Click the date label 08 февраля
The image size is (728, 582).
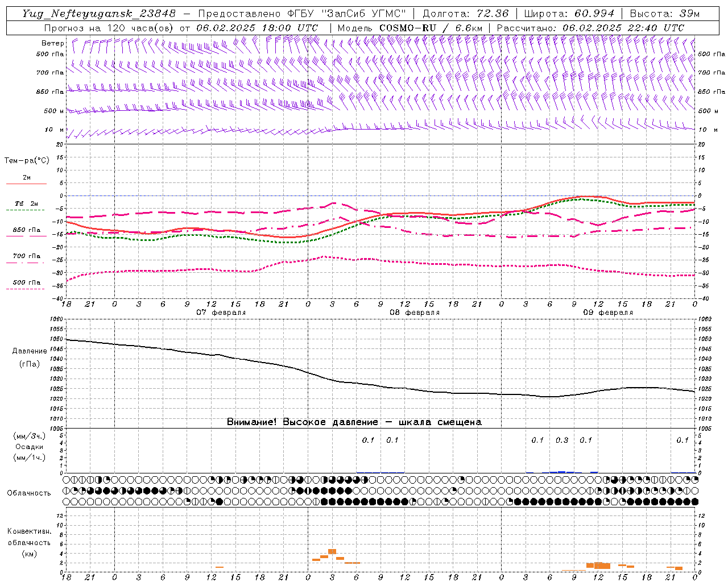(414, 313)
